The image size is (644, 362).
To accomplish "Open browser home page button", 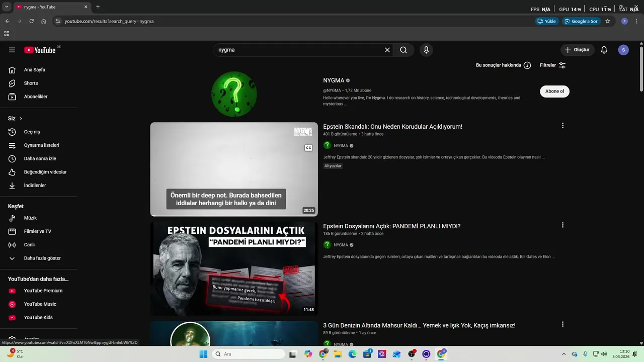I will coord(44,21).
